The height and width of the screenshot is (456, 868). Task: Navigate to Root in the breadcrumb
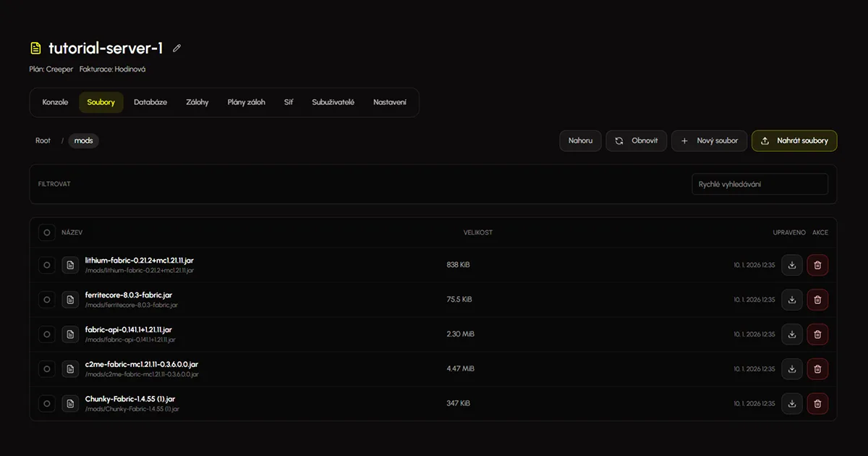pyautogui.click(x=43, y=140)
